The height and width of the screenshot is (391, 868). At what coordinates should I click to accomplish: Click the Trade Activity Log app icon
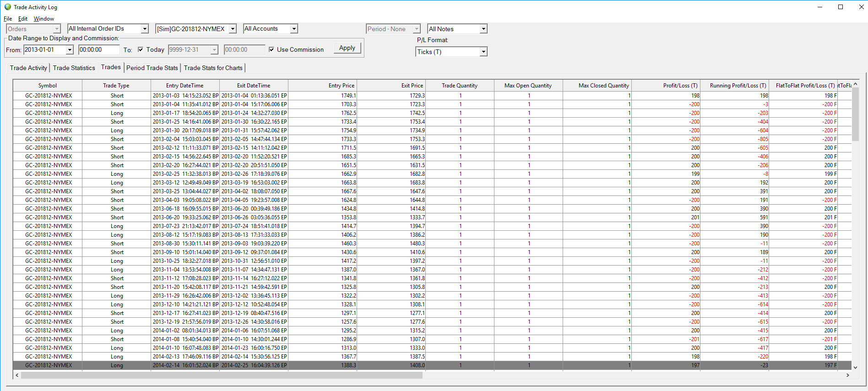point(7,7)
